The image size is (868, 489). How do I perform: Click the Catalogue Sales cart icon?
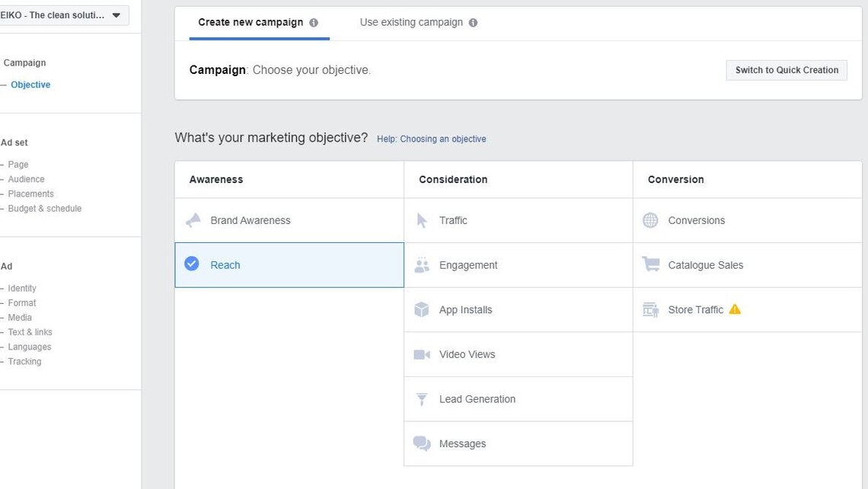click(x=651, y=264)
